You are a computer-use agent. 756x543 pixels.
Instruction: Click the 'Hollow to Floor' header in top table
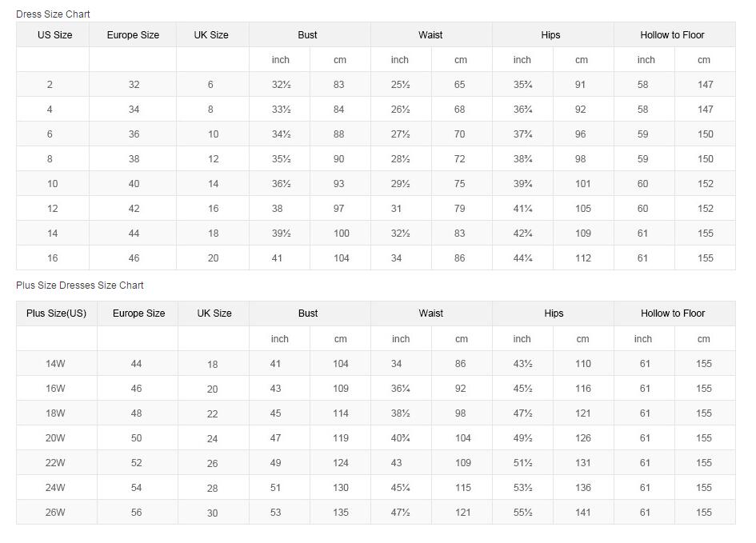(672, 35)
